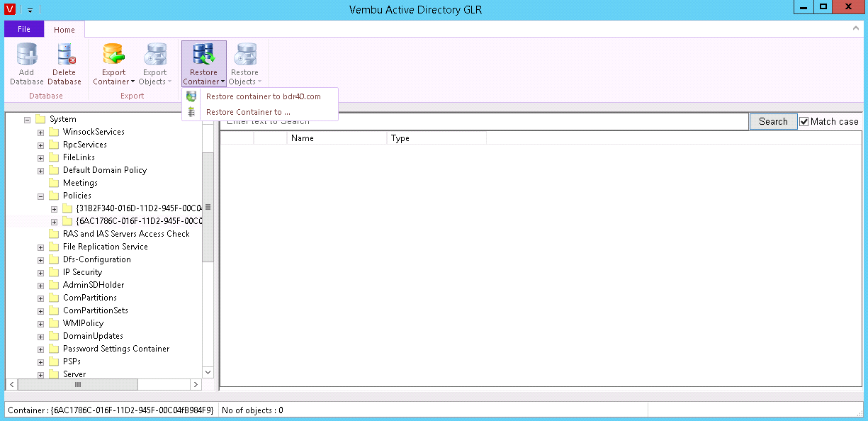Click the PSPs folder icon
Image resolution: width=868 pixels, height=421 pixels.
coord(54,361)
